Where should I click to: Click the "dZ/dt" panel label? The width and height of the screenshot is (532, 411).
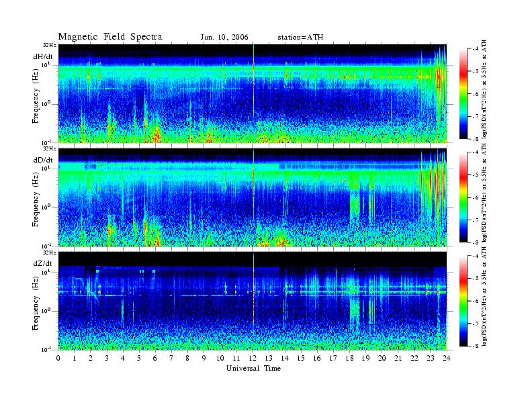[x=43, y=263]
